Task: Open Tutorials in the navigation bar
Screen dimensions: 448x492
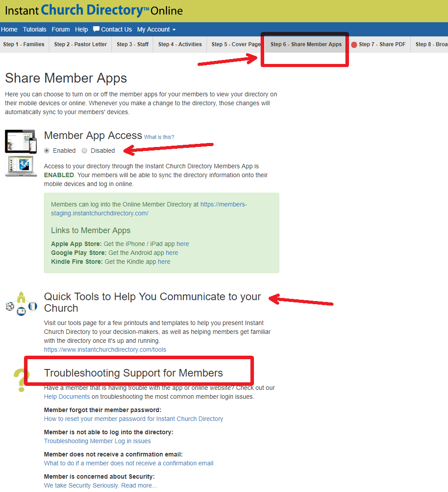Action: 35,29
